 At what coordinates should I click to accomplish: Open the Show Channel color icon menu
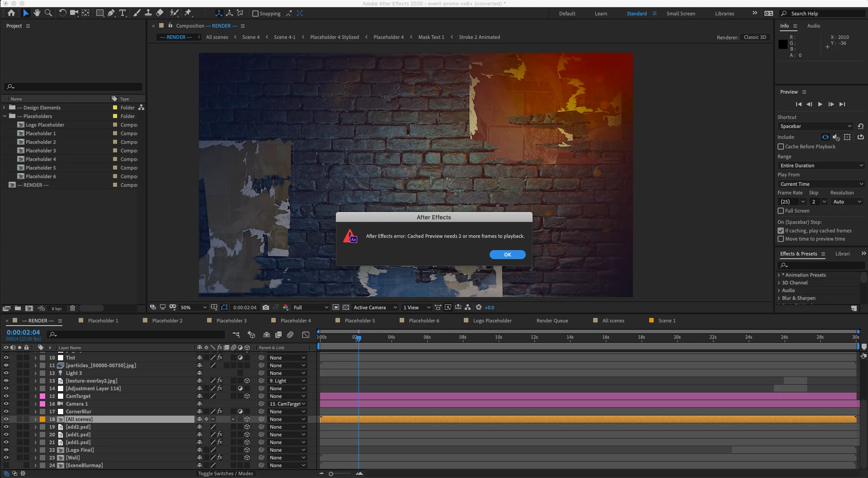[286, 308]
